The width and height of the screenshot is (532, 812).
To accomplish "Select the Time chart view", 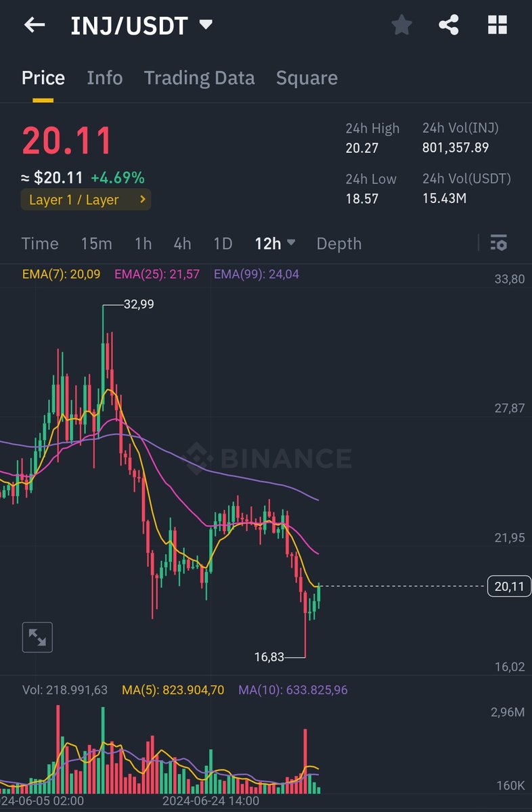I will pyautogui.click(x=40, y=244).
